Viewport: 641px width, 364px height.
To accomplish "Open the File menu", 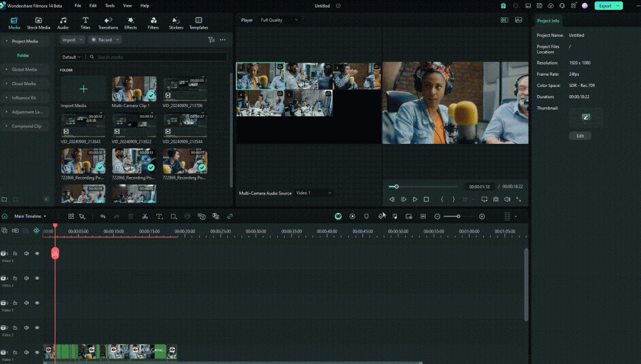I will [78, 6].
